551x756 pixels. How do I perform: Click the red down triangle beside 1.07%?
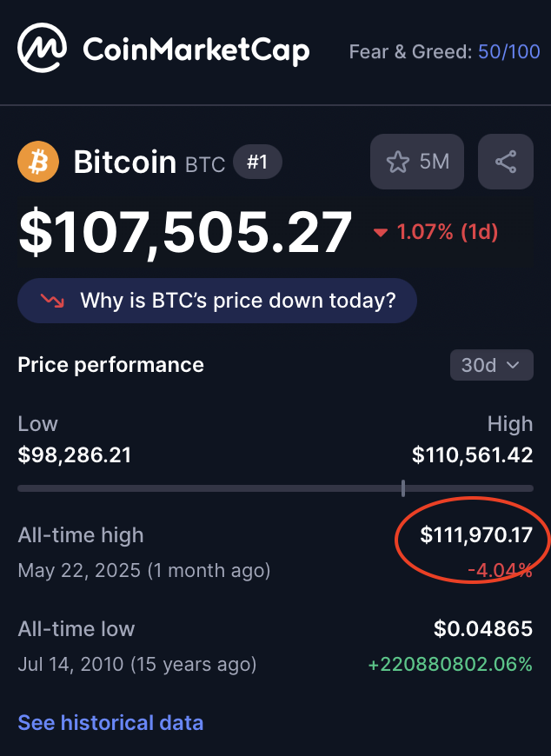coord(381,233)
